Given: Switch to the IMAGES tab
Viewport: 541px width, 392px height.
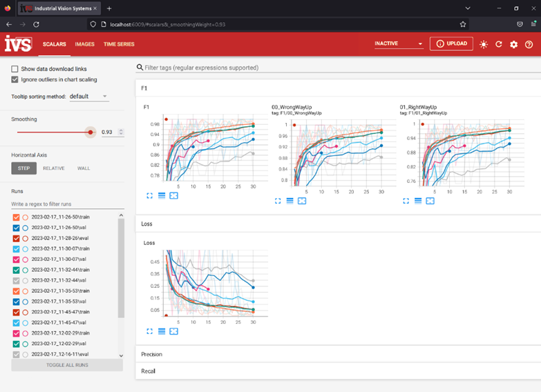Looking at the screenshot, I should coord(84,44).
